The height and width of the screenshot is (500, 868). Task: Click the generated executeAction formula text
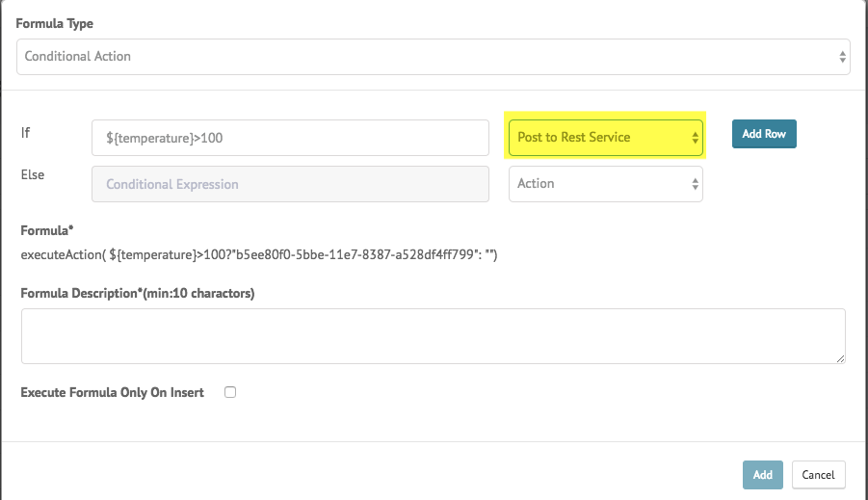[x=259, y=254]
